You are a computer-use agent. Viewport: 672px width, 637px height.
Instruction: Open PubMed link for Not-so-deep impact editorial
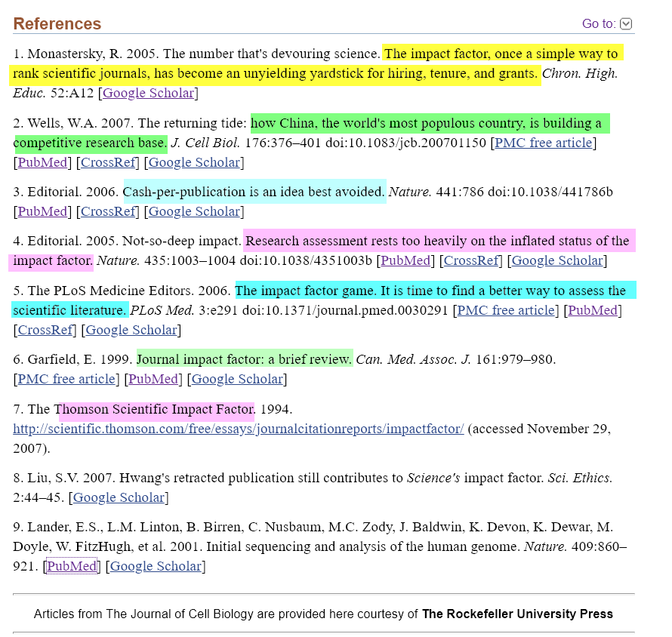click(405, 261)
